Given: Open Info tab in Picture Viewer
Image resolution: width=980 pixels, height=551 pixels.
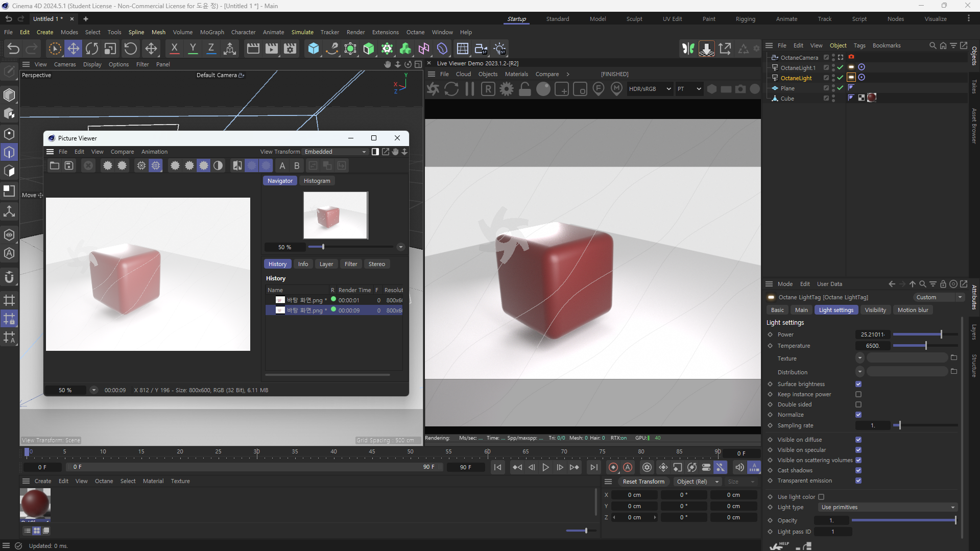Looking at the screenshot, I should pyautogui.click(x=303, y=264).
